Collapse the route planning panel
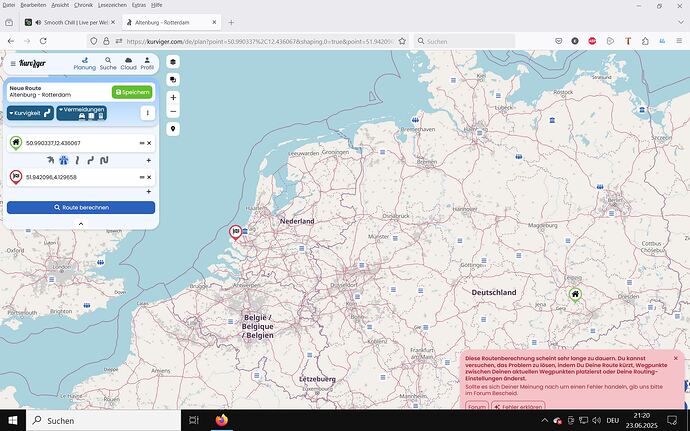Screen dimensions: 690x431 pyautogui.click(x=81, y=224)
